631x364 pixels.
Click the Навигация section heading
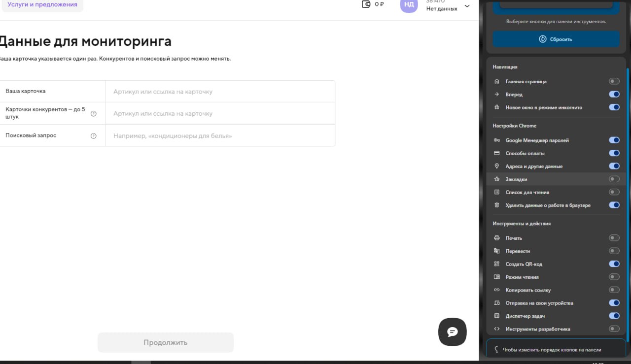(x=505, y=66)
